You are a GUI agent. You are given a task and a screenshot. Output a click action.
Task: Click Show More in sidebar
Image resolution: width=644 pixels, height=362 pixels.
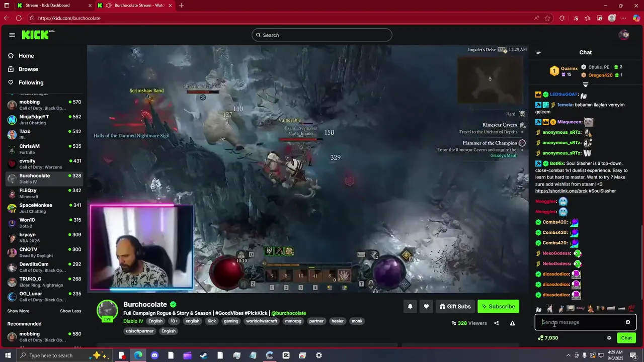click(18, 311)
